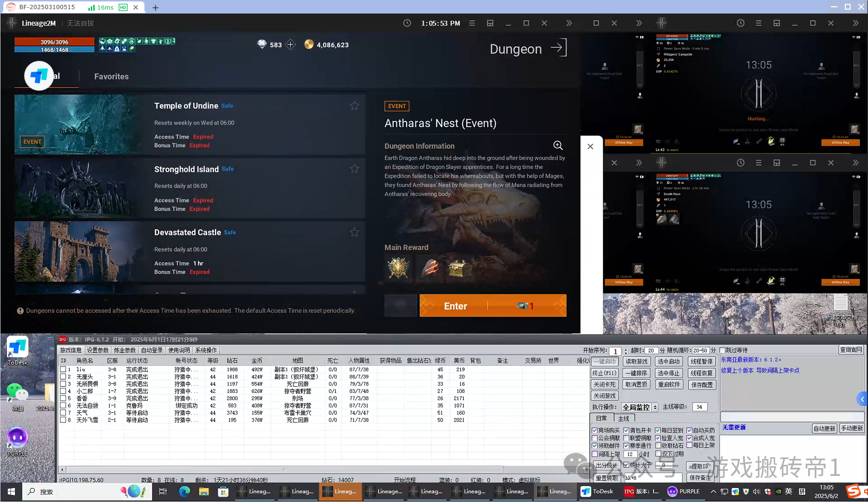Exit dungeon screen via arrow icon
Image resolution: width=868 pixels, height=502 pixels.
click(x=559, y=48)
